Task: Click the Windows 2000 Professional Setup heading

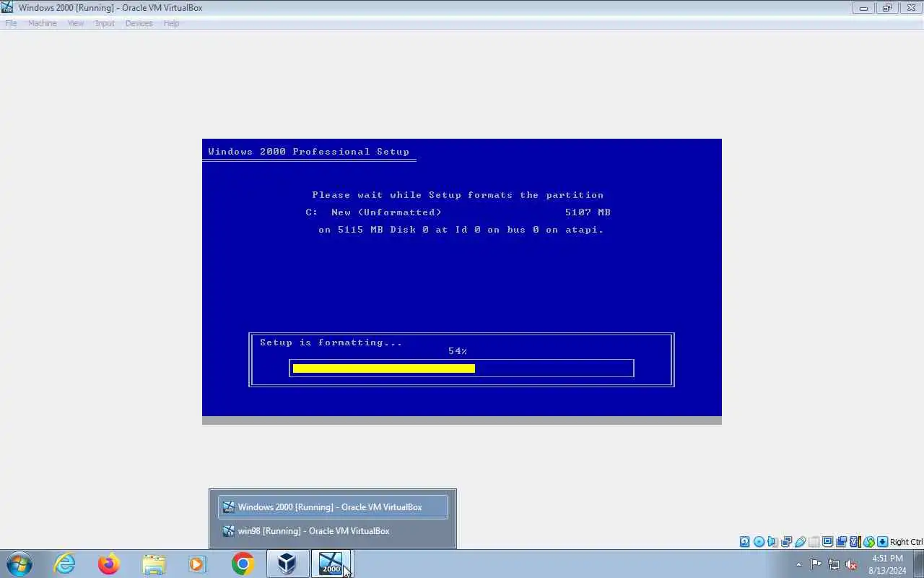Action: [309, 152]
